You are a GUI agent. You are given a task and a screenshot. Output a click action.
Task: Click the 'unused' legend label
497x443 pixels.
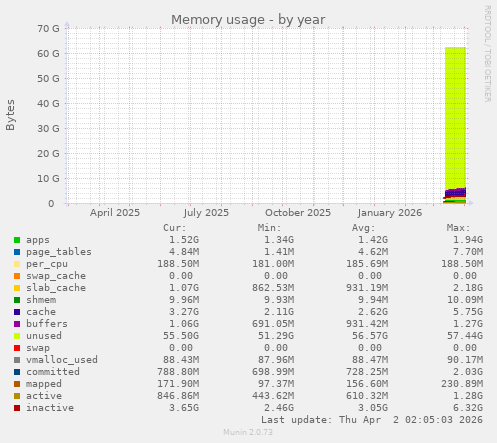point(44,336)
